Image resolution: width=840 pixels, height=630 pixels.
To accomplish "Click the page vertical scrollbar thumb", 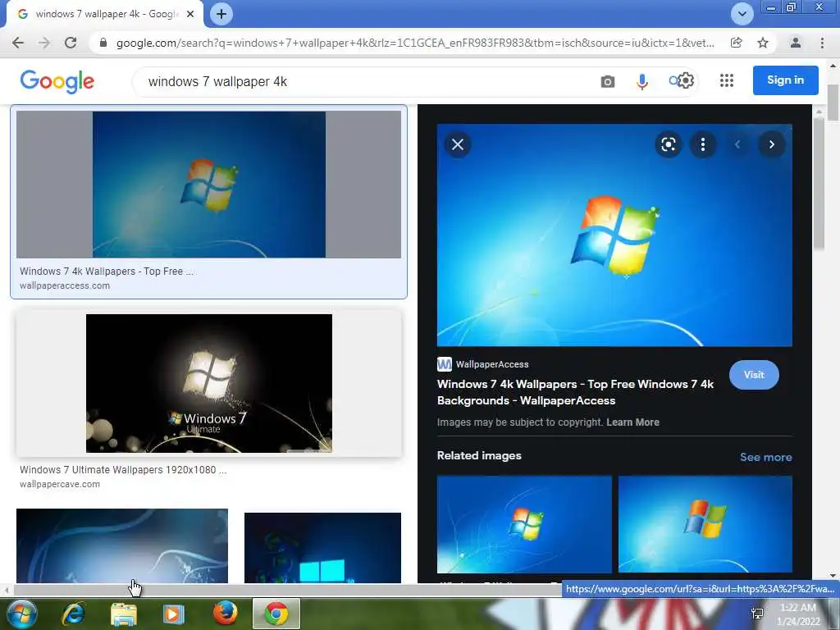I will point(833,102).
